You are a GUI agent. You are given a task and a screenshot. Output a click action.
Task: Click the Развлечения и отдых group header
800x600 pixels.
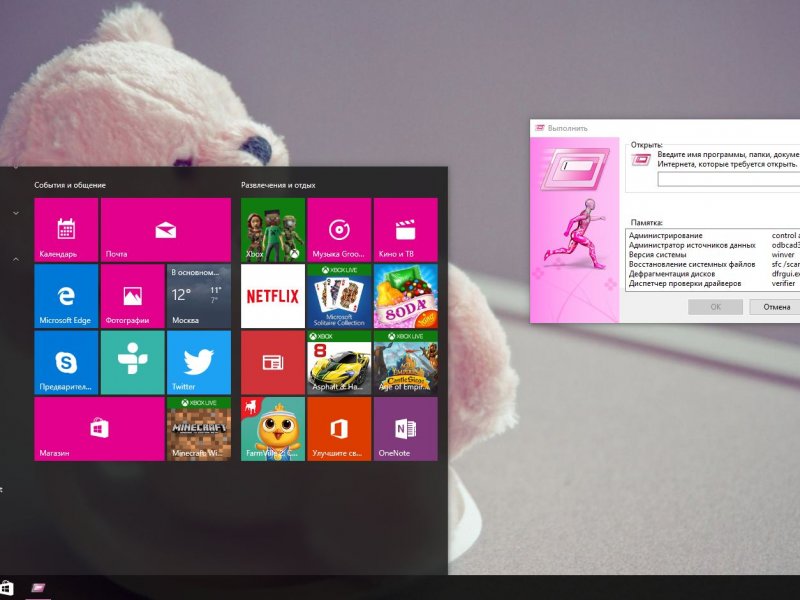278,185
